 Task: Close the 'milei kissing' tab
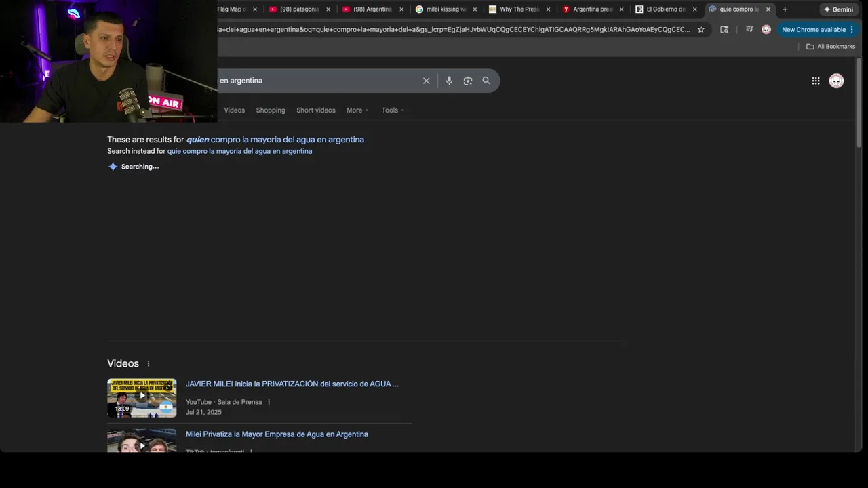[475, 9]
